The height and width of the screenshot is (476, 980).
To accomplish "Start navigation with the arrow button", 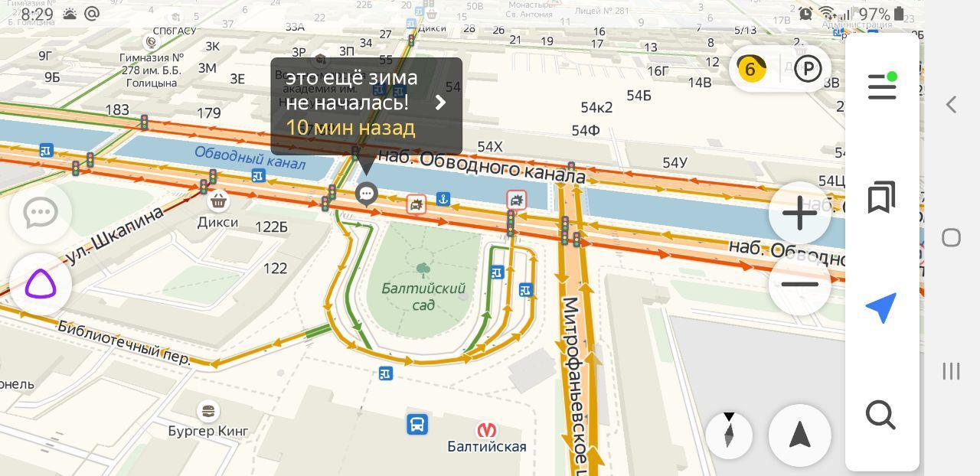I will pyautogui.click(x=800, y=435).
